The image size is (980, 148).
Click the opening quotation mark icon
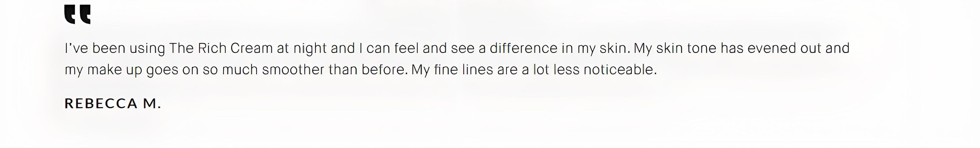(x=78, y=15)
